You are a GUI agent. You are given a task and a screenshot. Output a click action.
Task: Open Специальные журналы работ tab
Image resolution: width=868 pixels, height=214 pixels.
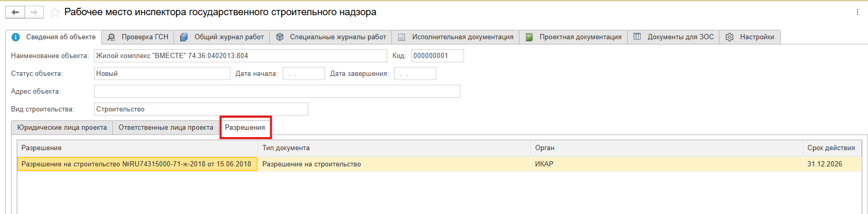(331, 37)
